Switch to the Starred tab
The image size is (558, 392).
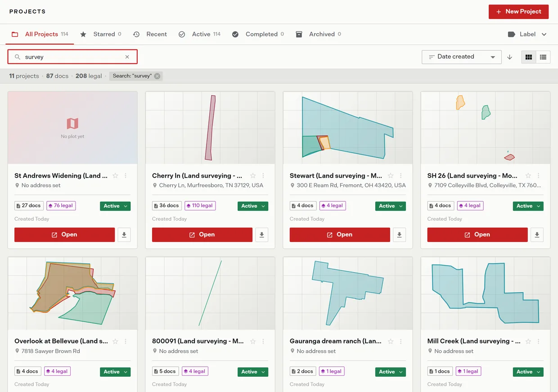tap(100, 34)
